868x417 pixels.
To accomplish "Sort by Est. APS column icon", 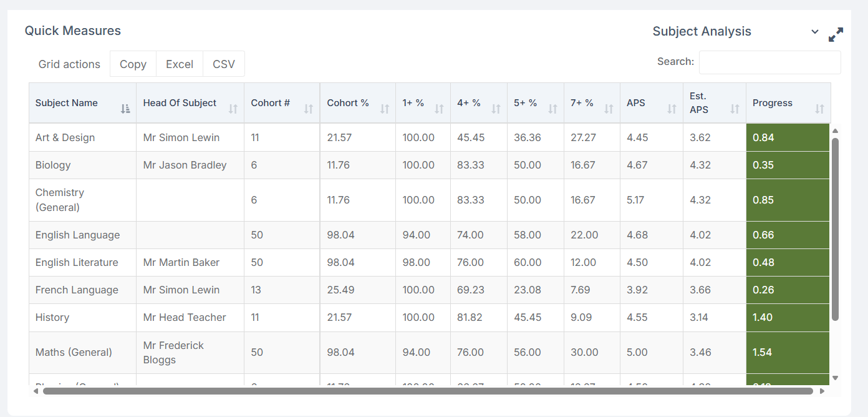I will tap(735, 109).
